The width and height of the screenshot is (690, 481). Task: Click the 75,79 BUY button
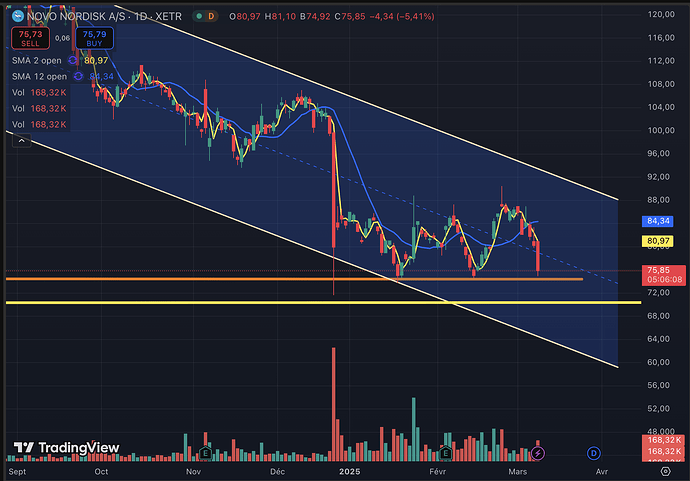pos(94,38)
